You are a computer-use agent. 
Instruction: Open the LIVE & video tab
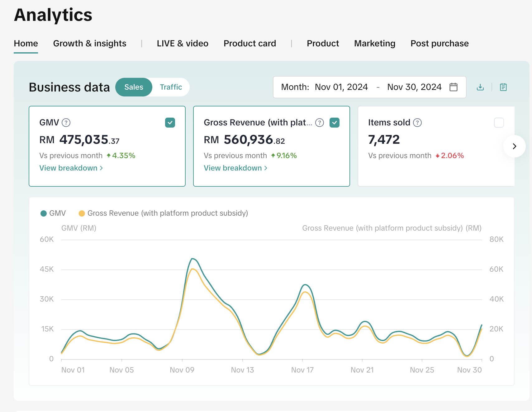point(183,44)
